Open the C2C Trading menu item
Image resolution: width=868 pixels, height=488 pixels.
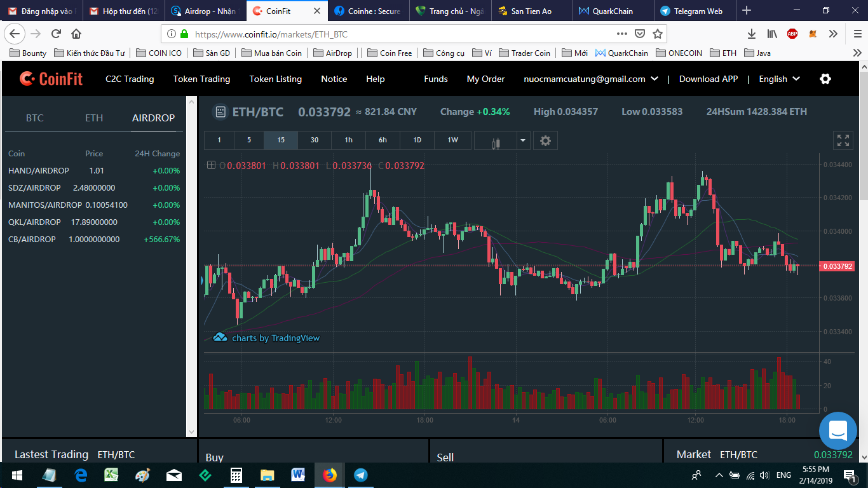point(130,79)
